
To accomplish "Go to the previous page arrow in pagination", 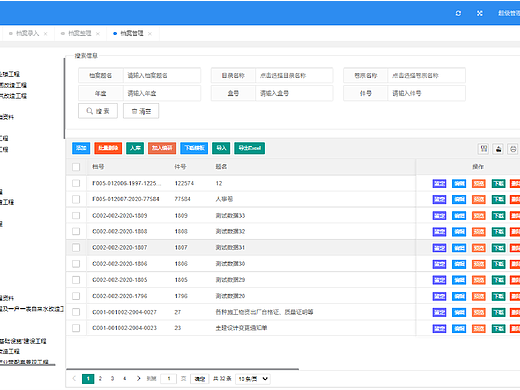I will click(74, 378).
